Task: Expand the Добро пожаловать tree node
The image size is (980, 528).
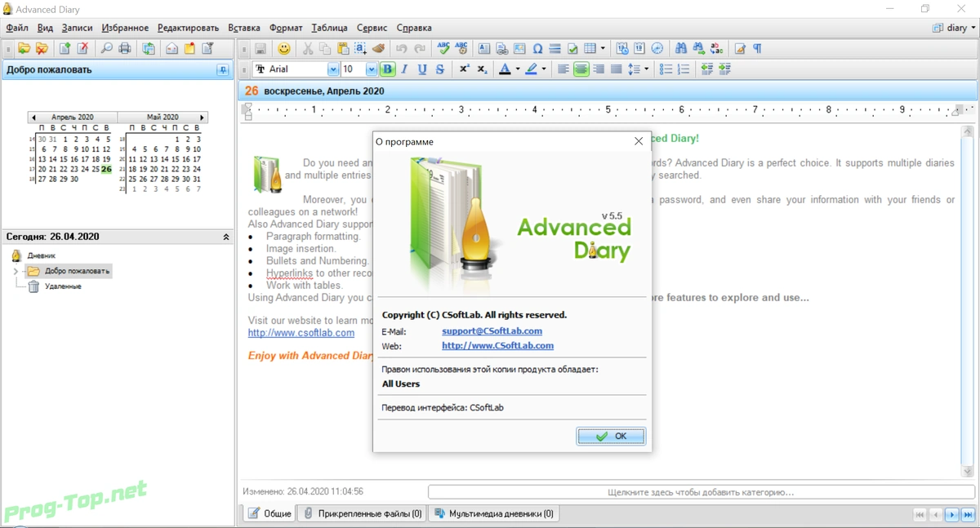Action: click(x=16, y=271)
